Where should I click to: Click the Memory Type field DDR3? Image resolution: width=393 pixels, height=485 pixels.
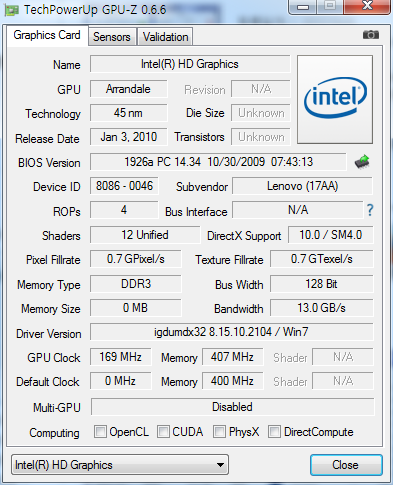[136, 284]
